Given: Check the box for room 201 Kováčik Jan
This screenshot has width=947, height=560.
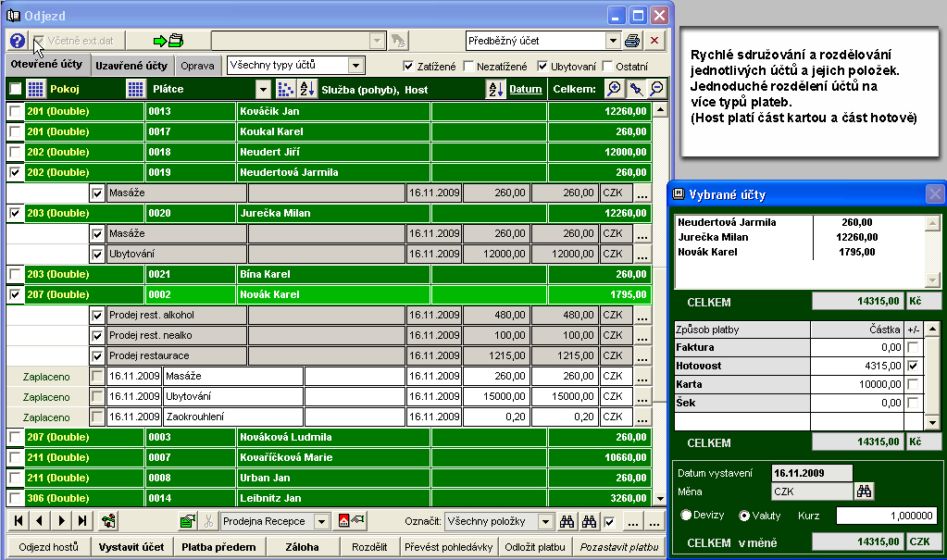Looking at the screenshot, I should tap(15, 111).
